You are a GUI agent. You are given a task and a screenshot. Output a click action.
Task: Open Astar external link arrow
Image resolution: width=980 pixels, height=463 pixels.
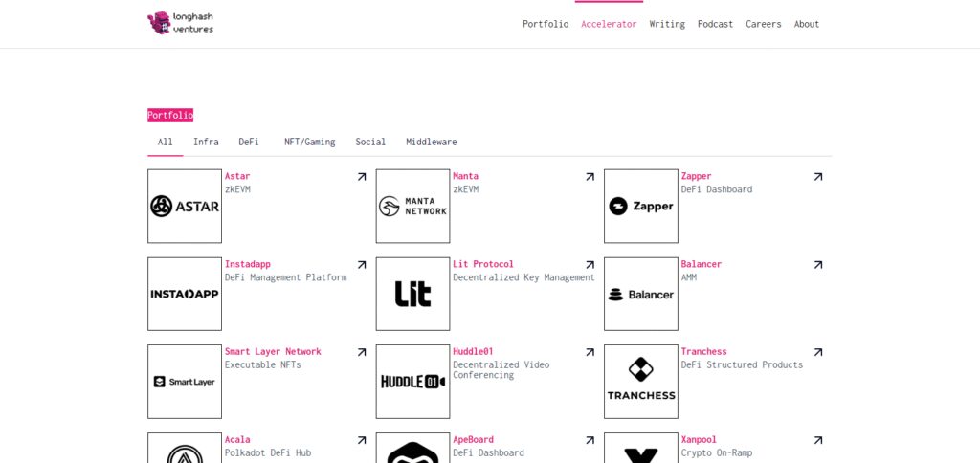[x=361, y=177]
